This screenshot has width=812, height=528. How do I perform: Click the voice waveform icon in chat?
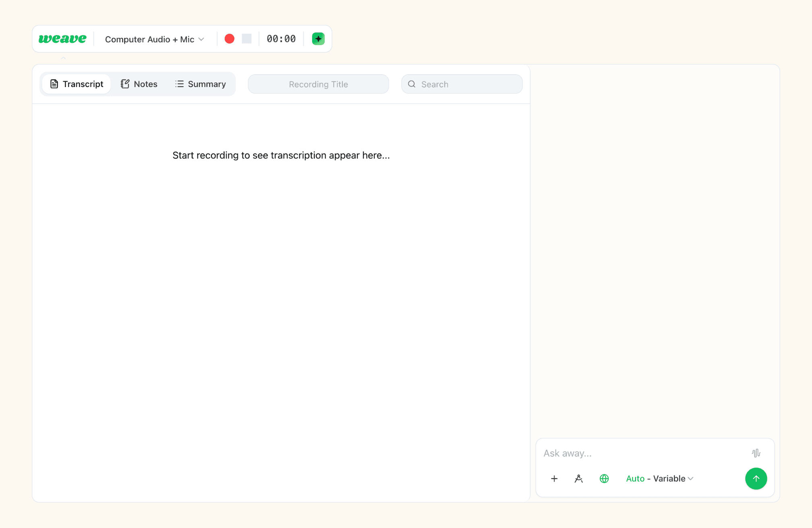(x=756, y=453)
